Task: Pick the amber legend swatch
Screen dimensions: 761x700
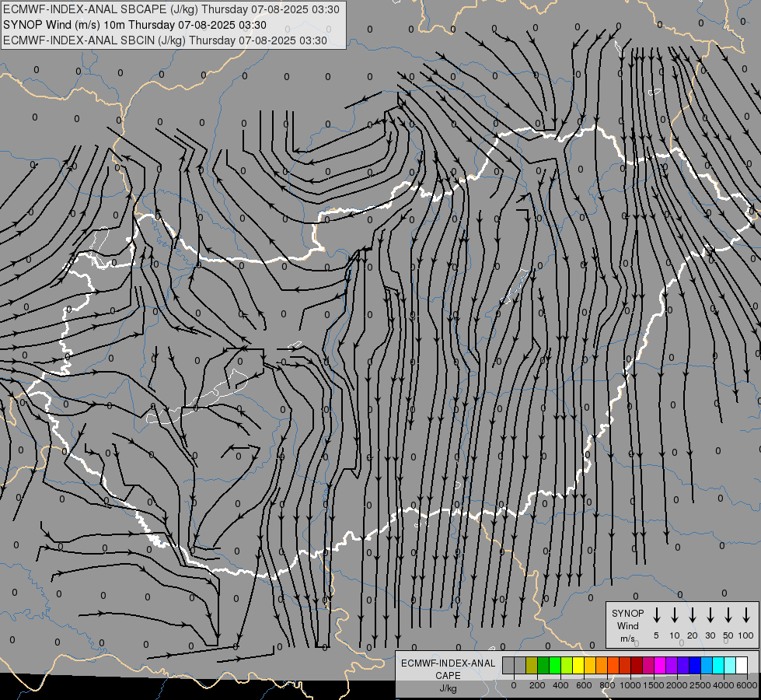Action: click(590, 665)
